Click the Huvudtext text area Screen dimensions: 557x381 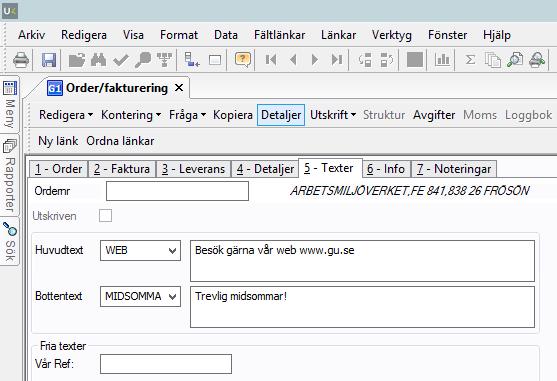point(362,261)
